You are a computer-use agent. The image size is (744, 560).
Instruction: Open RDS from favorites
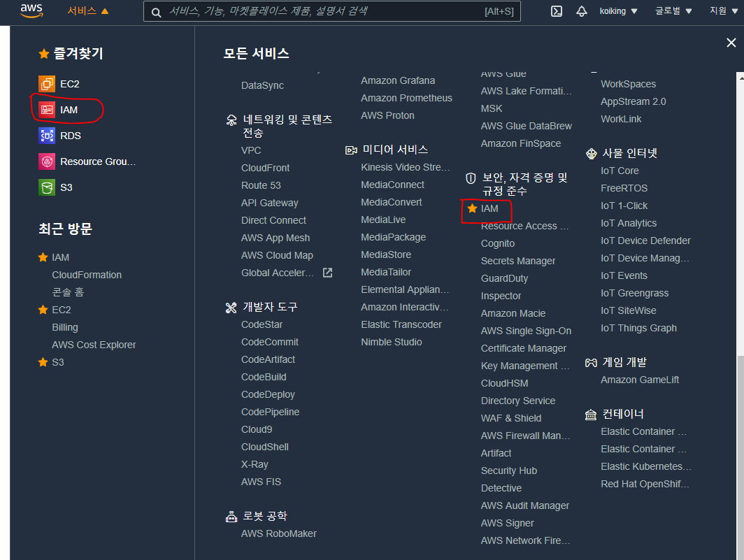pos(71,136)
